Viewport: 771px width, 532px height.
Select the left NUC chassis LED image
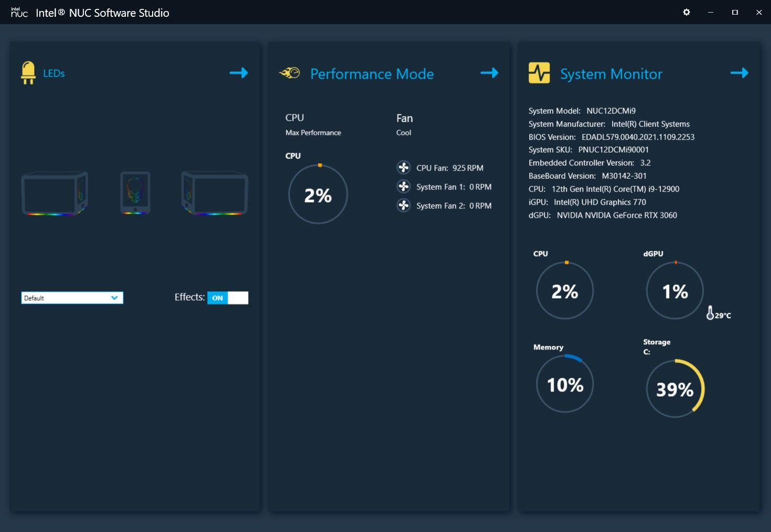(54, 193)
